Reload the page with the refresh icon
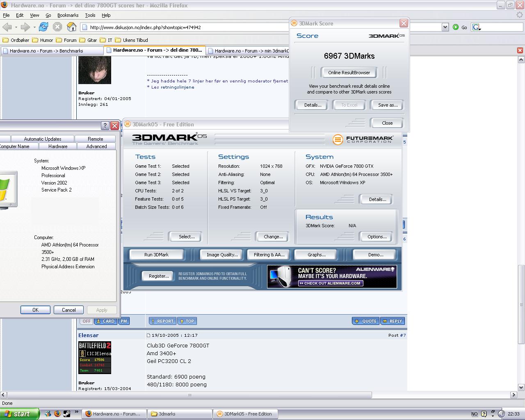This screenshot has height=420, width=525. click(43, 27)
